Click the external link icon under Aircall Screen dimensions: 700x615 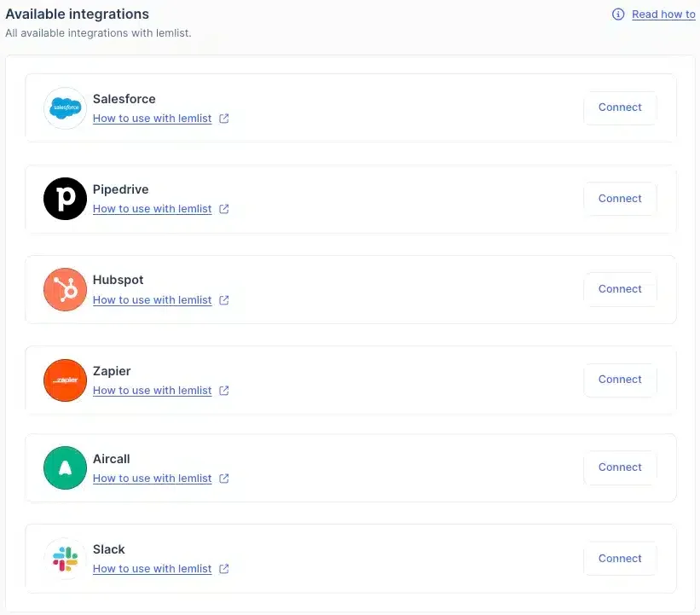pyautogui.click(x=224, y=479)
